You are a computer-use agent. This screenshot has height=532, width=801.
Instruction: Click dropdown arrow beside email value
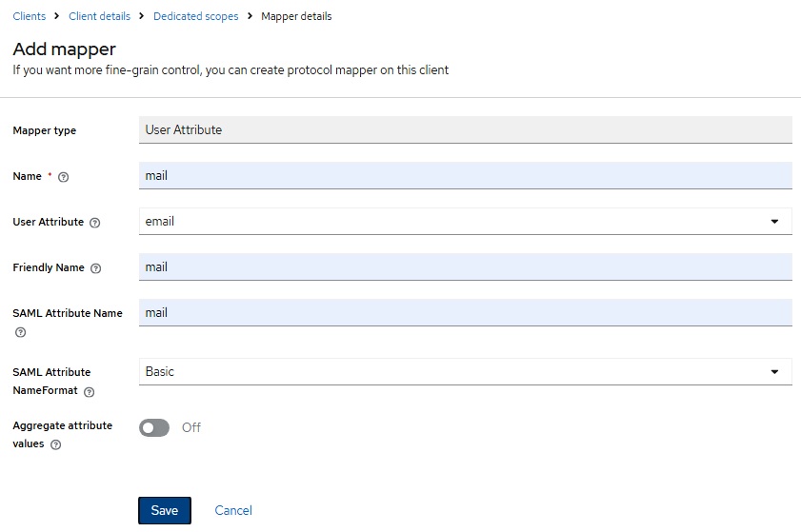774,222
